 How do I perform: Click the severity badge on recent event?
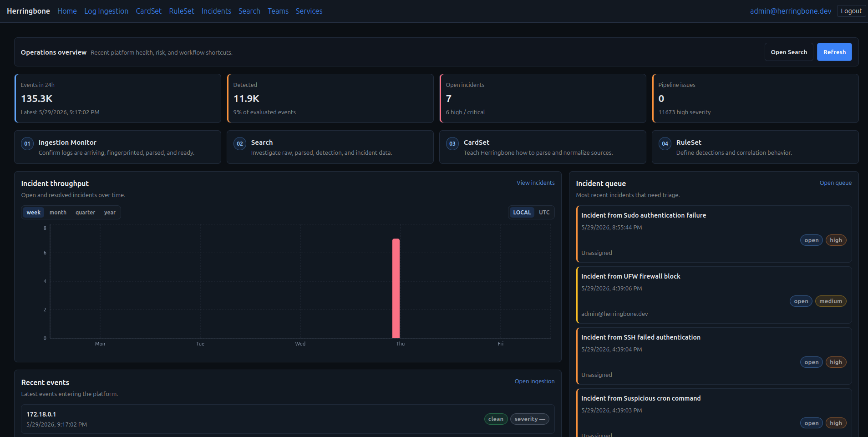click(x=529, y=419)
